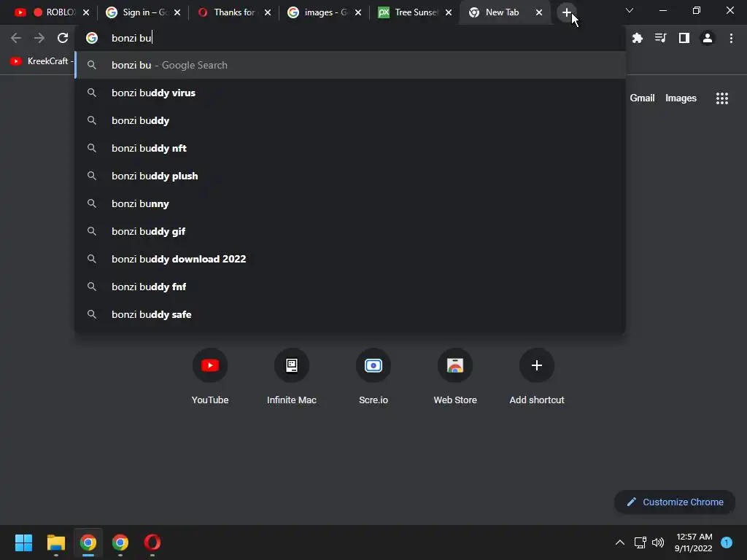Image resolution: width=747 pixels, height=560 pixels.
Task: Open the Opera browser taskbar icon
Action: (152, 542)
